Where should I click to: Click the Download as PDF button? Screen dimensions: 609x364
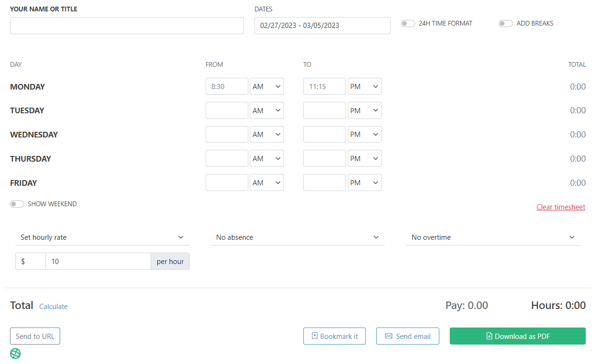tap(518, 336)
